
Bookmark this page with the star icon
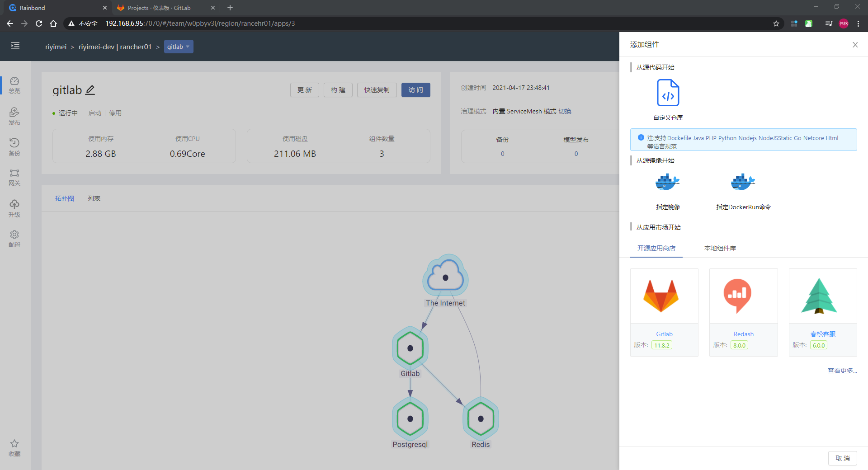point(776,23)
